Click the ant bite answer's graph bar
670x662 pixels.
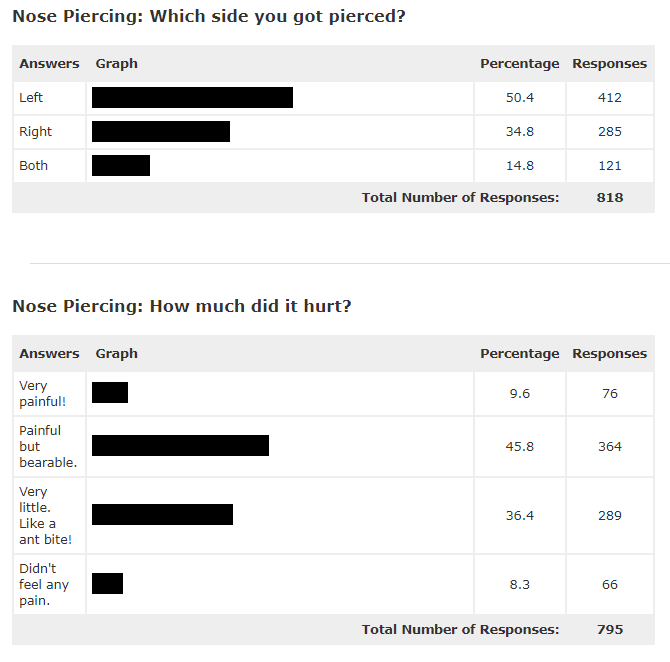[162, 515]
